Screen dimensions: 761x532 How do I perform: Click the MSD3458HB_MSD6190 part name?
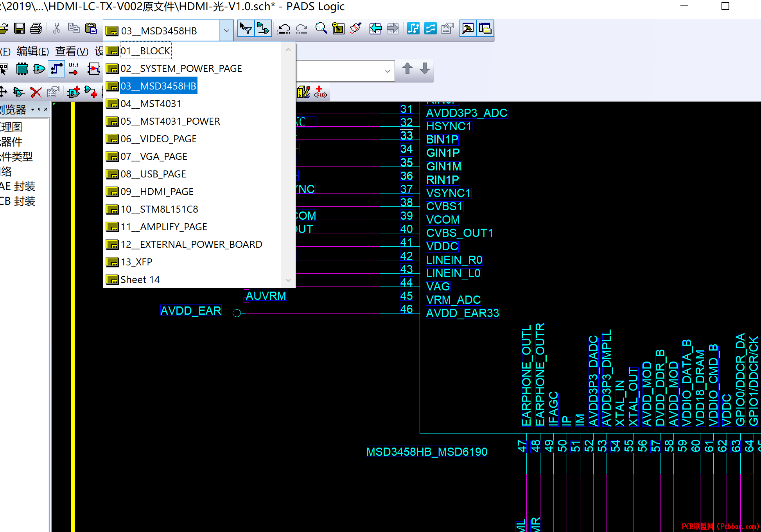(427, 452)
